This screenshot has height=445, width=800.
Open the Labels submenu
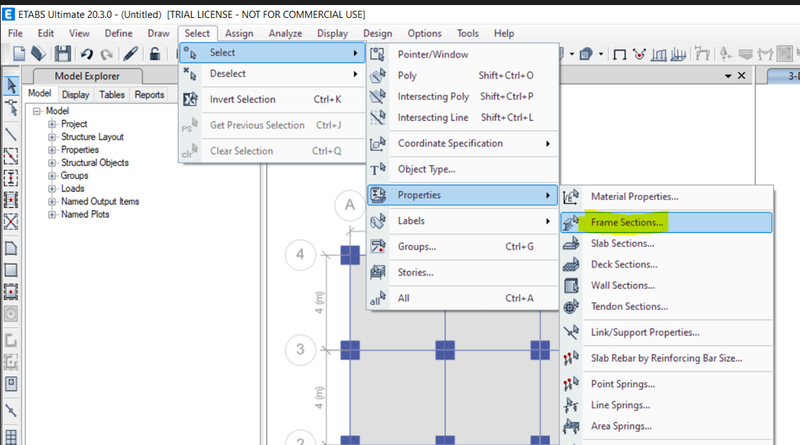point(463,221)
